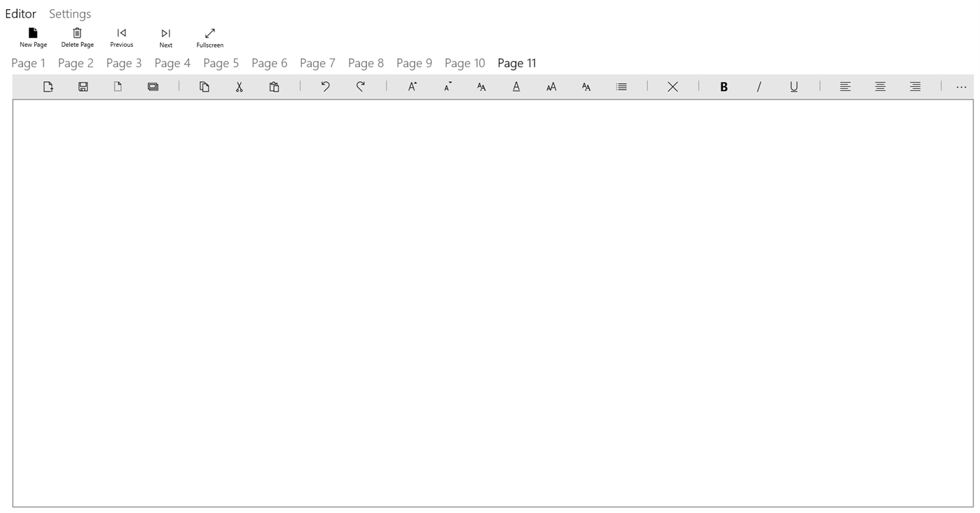Open the toolbar overflow menu (ellipsis)
The image size is (980, 513).
(x=961, y=87)
